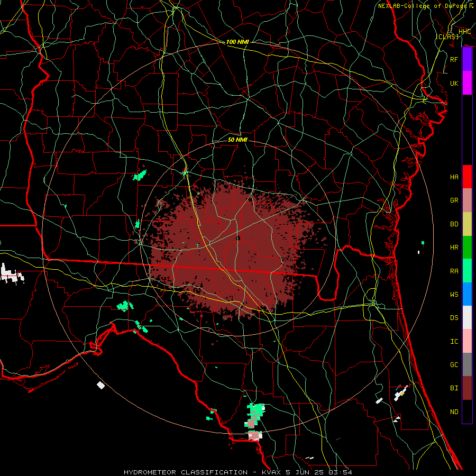Click the 'RF' legend label
Screen dimensions: 476x476
coord(454,59)
